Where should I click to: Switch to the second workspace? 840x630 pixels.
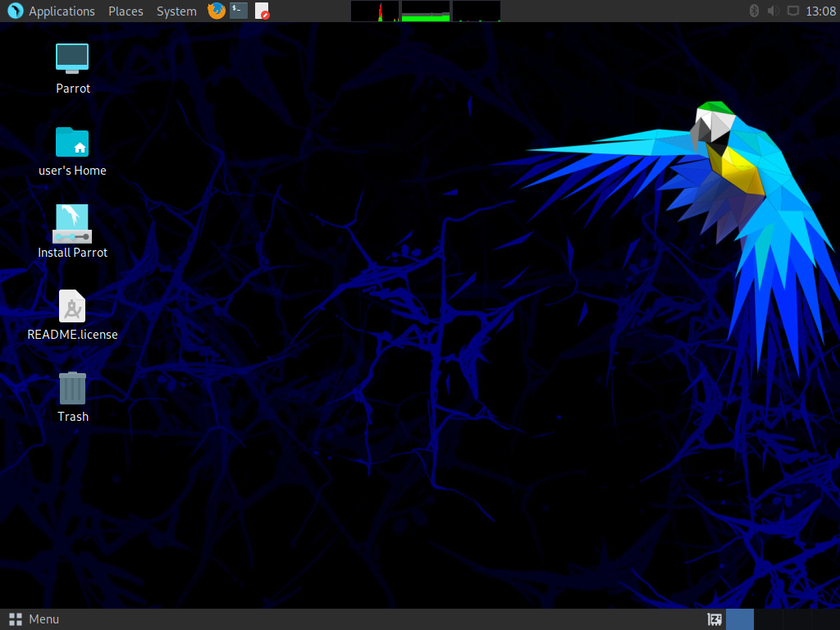coord(768,619)
